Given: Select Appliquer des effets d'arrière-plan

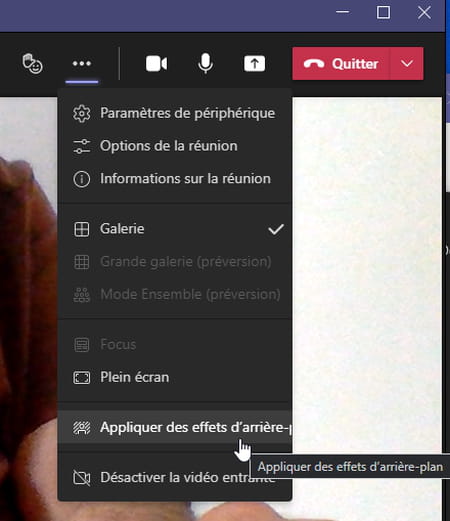Looking at the screenshot, I should coord(175,427).
